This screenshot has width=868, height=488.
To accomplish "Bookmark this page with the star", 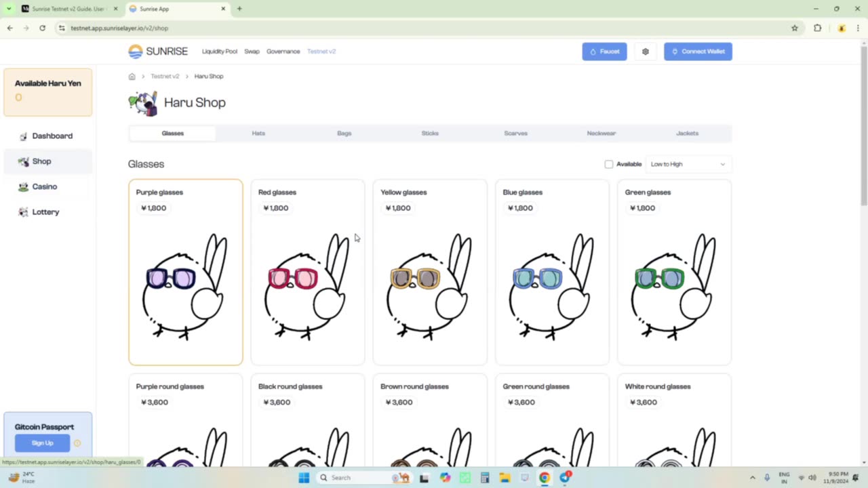I will coord(795,28).
